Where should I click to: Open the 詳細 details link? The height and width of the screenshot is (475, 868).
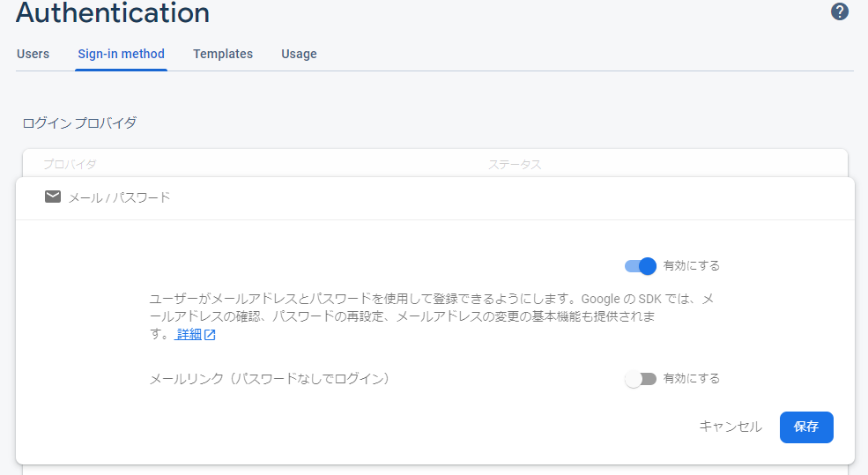click(x=189, y=334)
